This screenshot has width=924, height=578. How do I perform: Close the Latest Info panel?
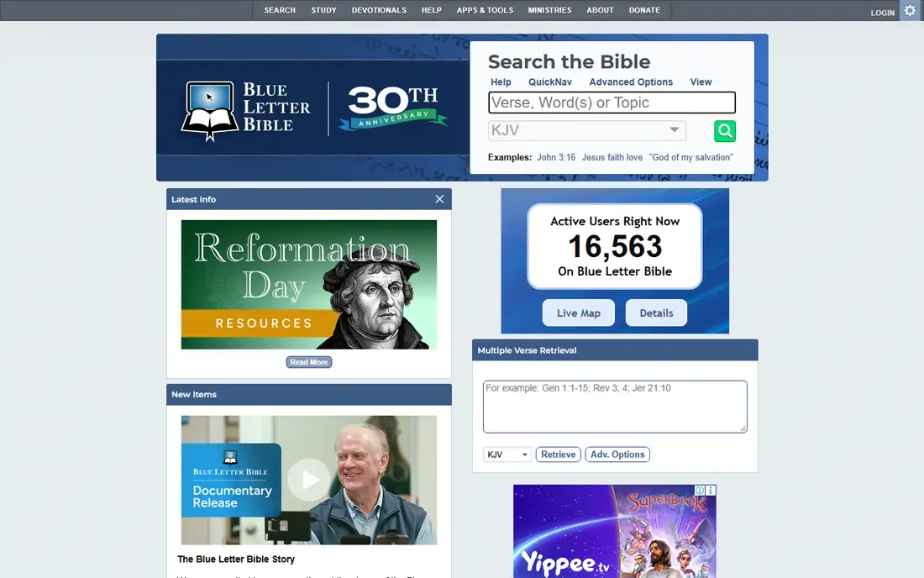click(439, 199)
